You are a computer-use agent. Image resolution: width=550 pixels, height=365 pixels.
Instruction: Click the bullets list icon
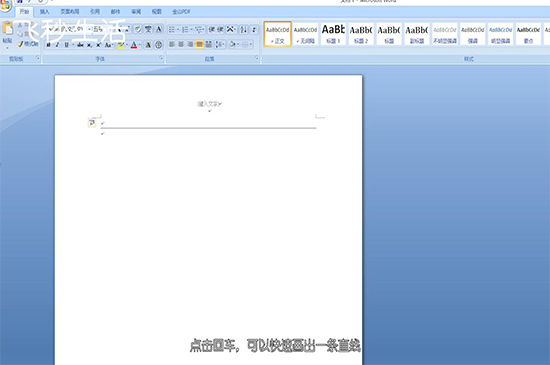point(172,29)
